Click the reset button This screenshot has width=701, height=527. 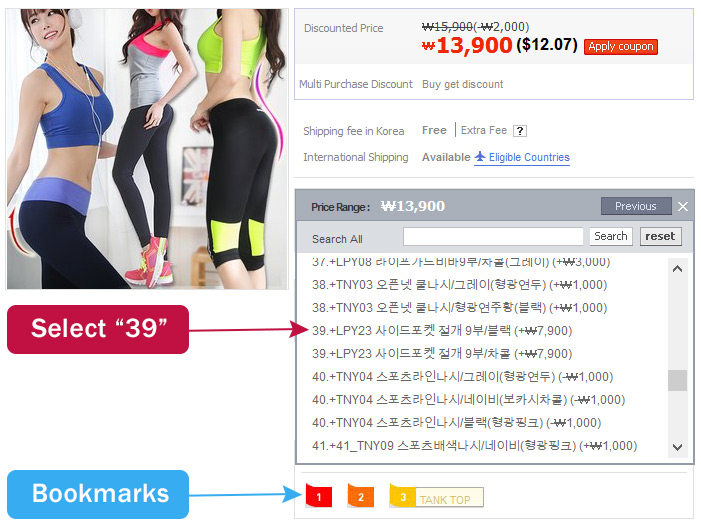(660, 236)
